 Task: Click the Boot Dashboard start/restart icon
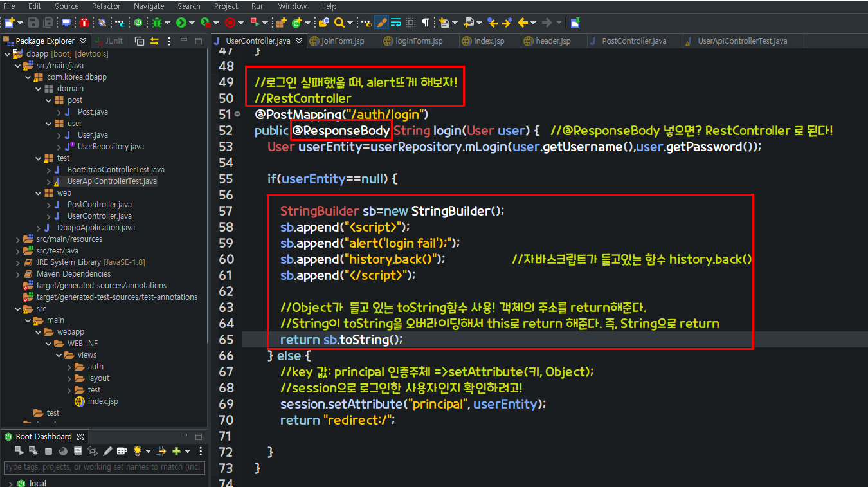point(19,451)
